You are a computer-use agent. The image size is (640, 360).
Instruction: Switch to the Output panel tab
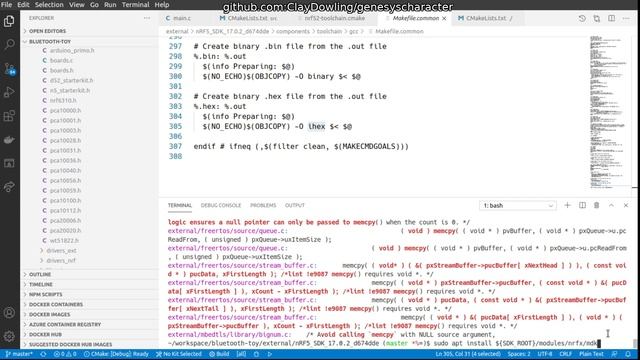tap(295, 205)
